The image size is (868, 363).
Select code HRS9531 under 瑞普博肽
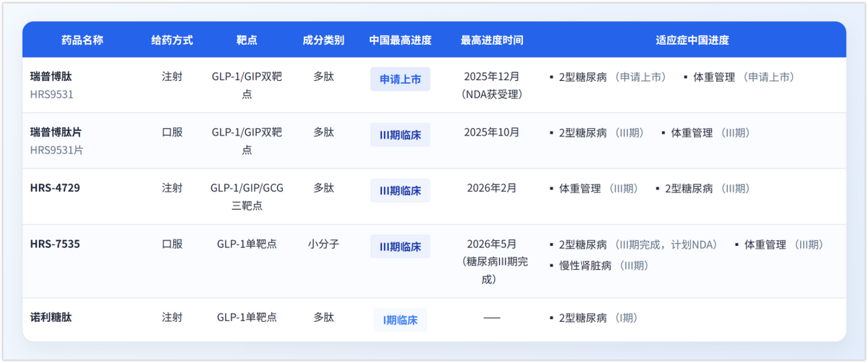51,94
